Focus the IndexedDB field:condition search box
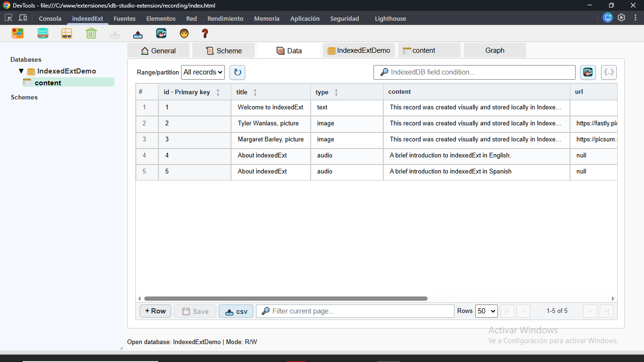Viewport: 644px width, 362px height. pyautogui.click(x=474, y=72)
